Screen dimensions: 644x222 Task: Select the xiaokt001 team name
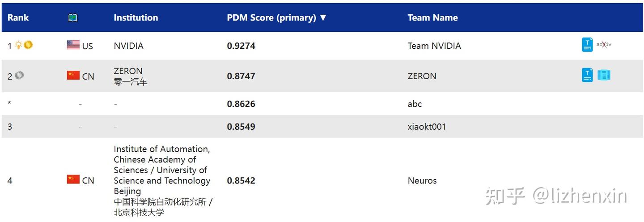coord(427,127)
